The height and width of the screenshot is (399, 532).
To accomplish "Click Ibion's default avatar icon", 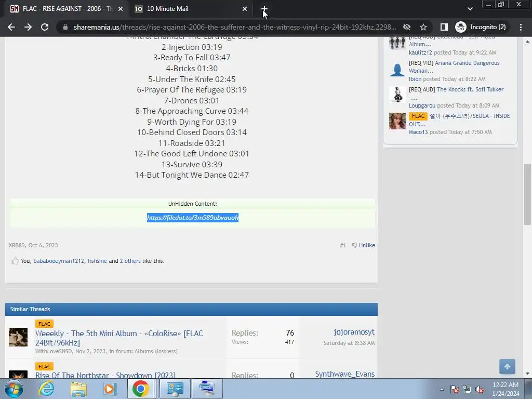I will 397,69.
